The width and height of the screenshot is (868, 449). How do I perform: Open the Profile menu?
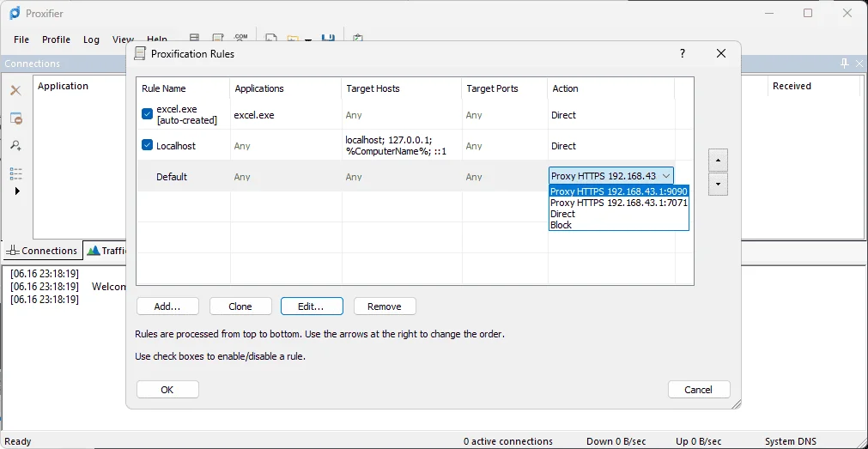56,39
